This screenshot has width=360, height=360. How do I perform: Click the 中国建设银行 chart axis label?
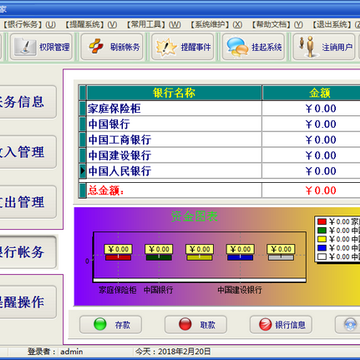240,290
